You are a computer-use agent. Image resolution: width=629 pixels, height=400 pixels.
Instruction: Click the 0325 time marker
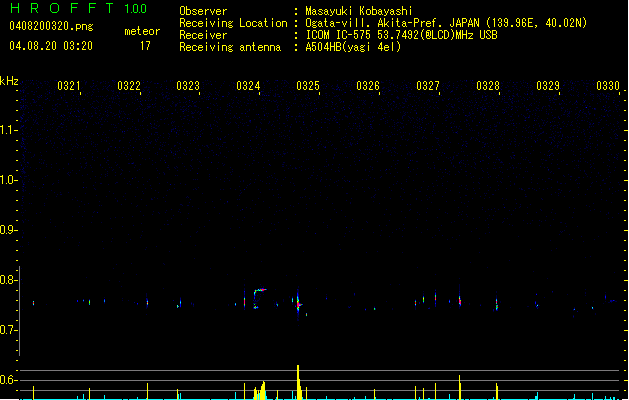(308, 86)
